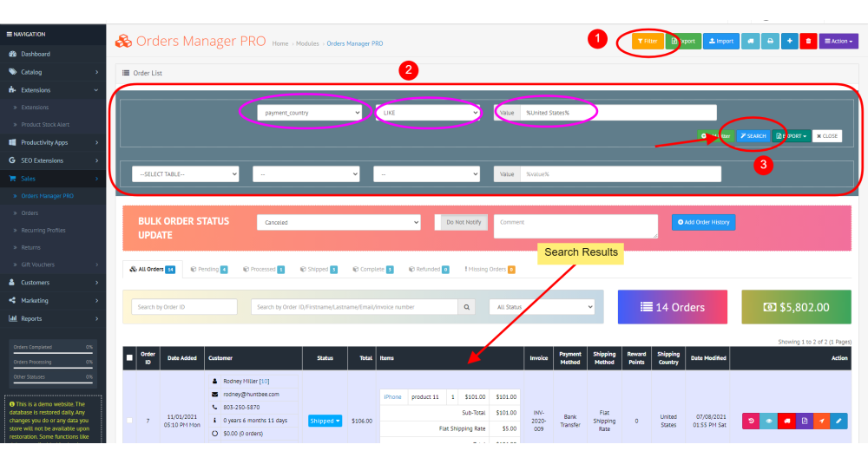Viewport: 868px width, 464px height.
Task: Switch to the Missing Orders tab
Action: (x=490, y=270)
